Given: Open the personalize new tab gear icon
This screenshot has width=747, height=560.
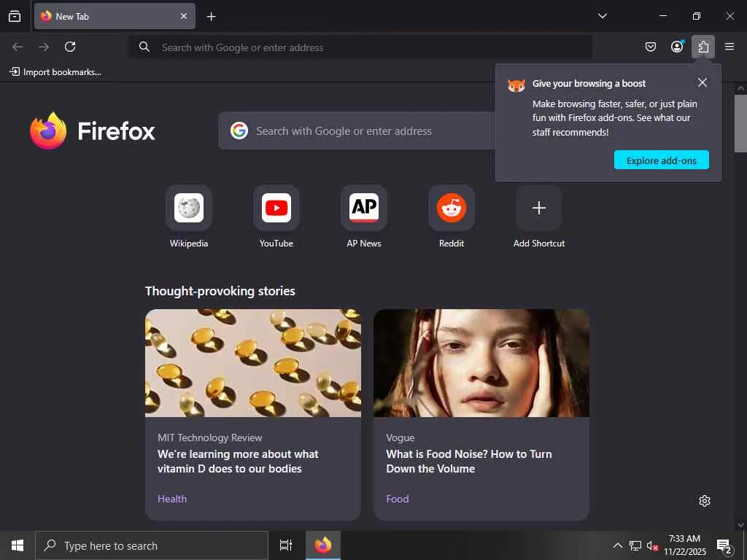Looking at the screenshot, I should [x=705, y=501].
